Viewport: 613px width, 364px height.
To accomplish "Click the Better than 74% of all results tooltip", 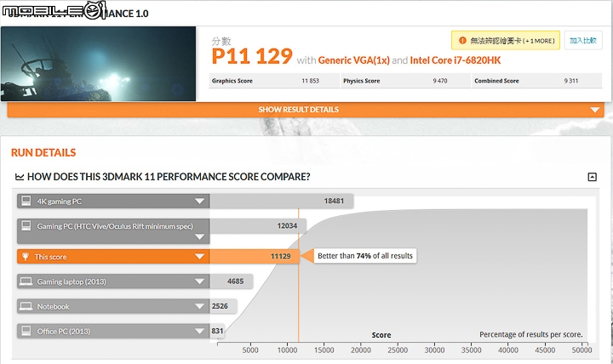I will pos(365,256).
